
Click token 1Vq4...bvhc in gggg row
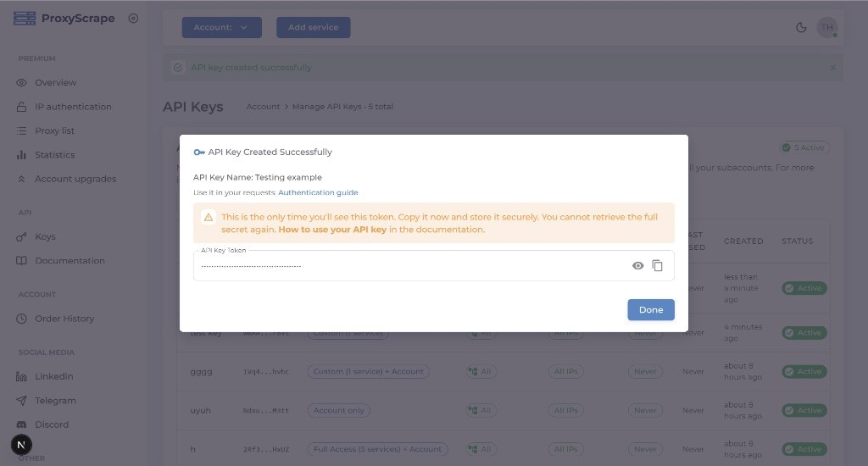click(266, 372)
